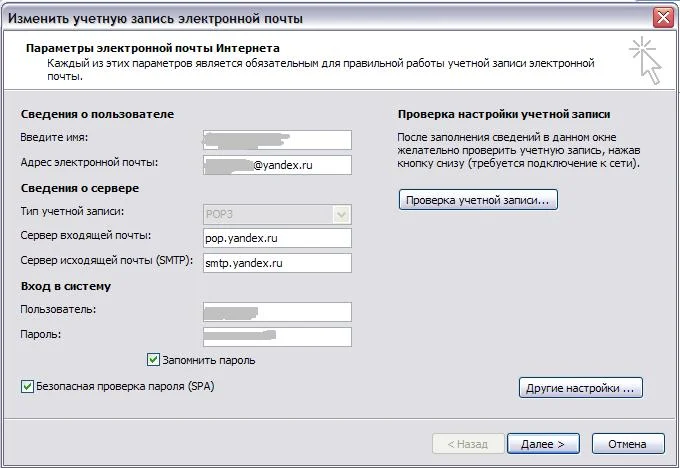
Task: Toggle the Запомнить пароль checkbox
Action: click(154, 360)
